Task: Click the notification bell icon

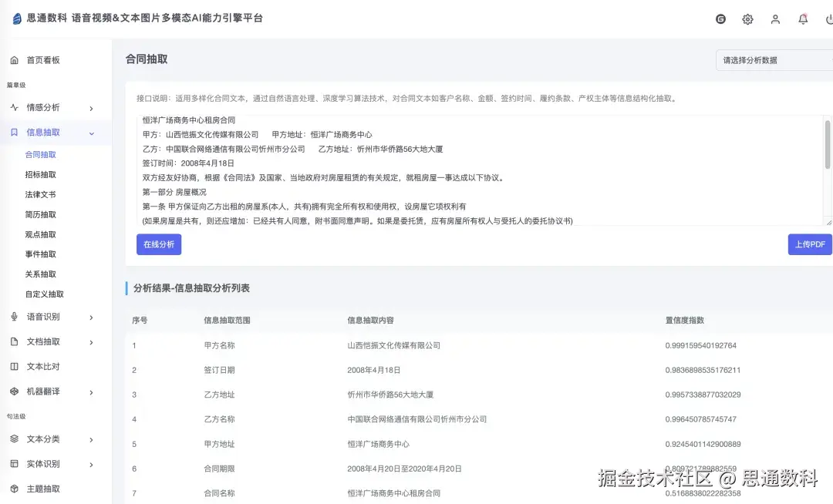Action: pyautogui.click(x=803, y=18)
